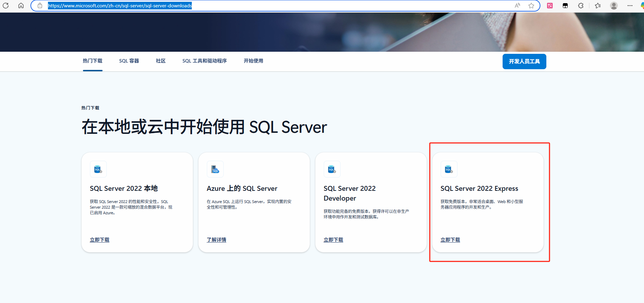
Task: Click the SQL Server 2022 Developer title
Action: (350, 193)
